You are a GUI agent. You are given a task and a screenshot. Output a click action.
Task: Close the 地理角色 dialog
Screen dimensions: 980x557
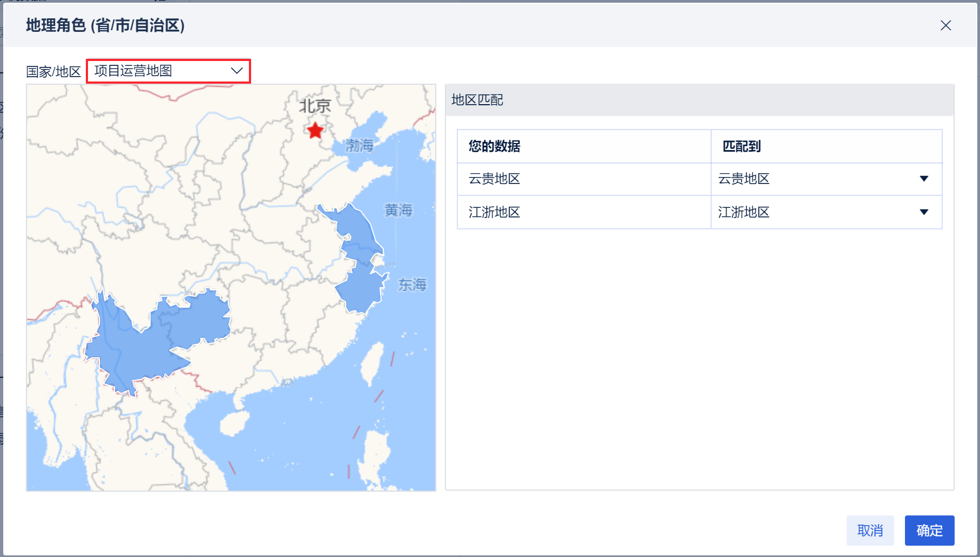[x=945, y=25]
